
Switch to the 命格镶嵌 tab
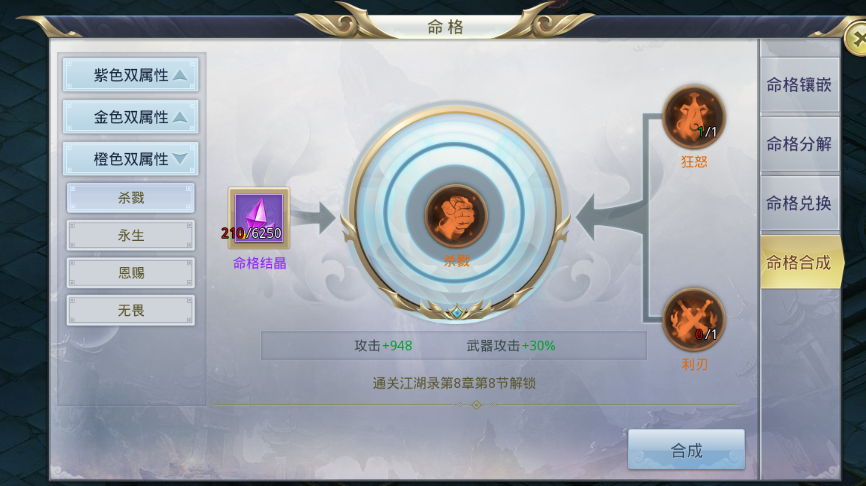coord(799,85)
